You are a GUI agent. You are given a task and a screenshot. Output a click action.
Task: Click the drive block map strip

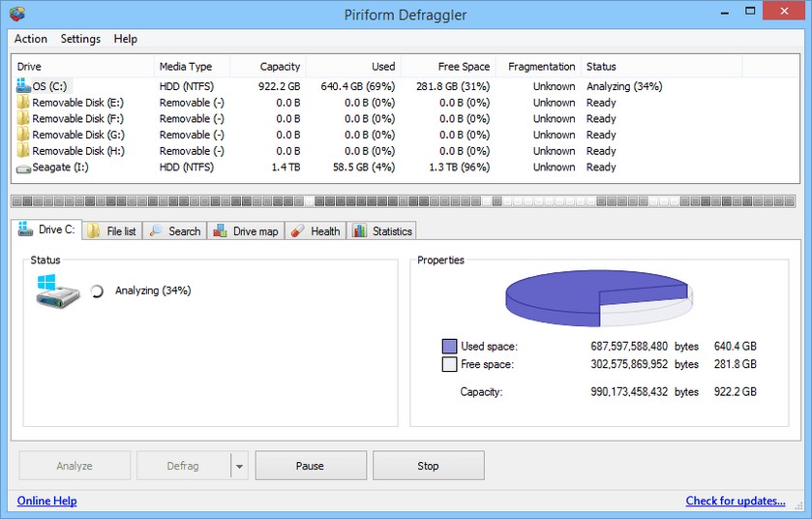click(404, 201)
